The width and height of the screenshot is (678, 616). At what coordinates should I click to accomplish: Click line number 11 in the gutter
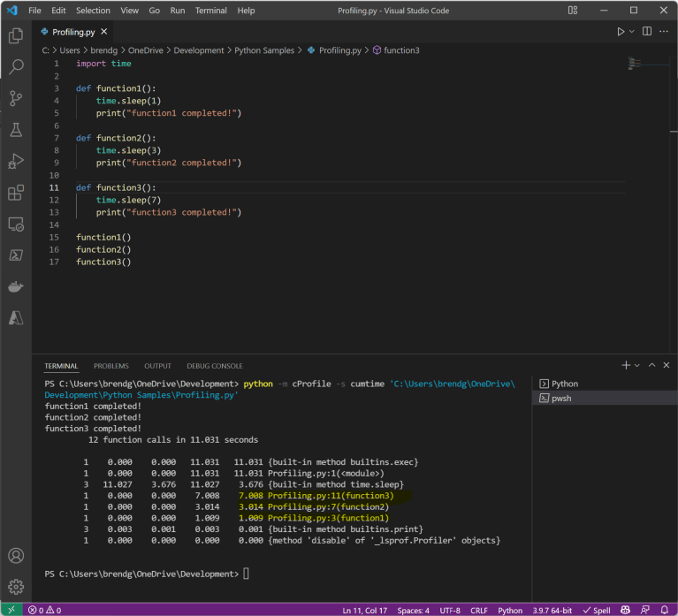click(x=54, y=187)
